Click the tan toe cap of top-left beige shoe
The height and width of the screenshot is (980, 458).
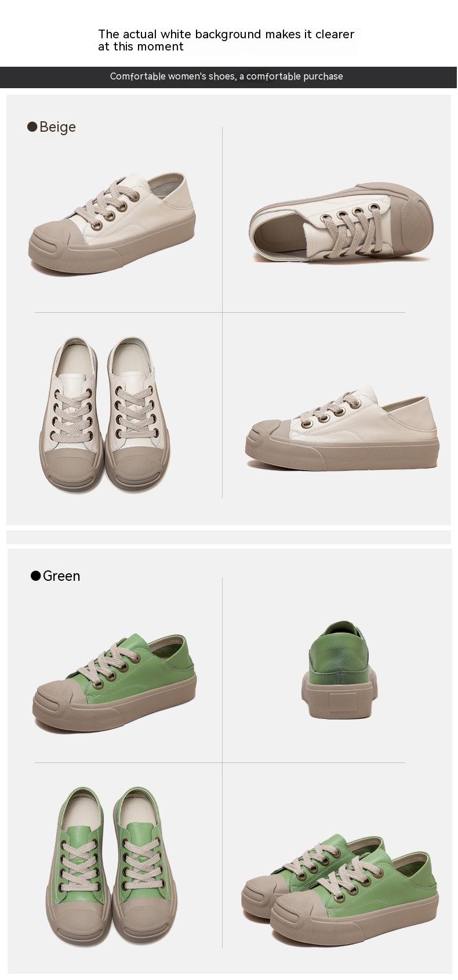point(52,237)
